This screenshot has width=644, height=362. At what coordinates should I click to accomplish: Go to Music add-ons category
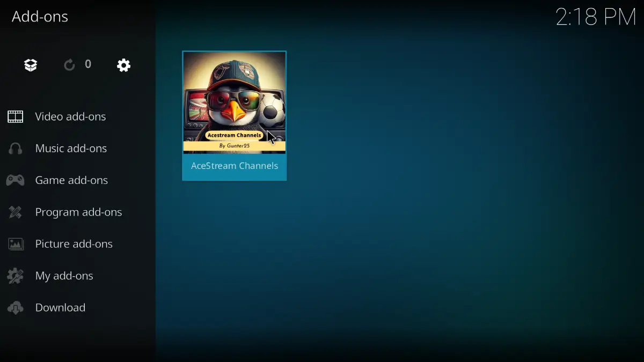tap(71, 149)
